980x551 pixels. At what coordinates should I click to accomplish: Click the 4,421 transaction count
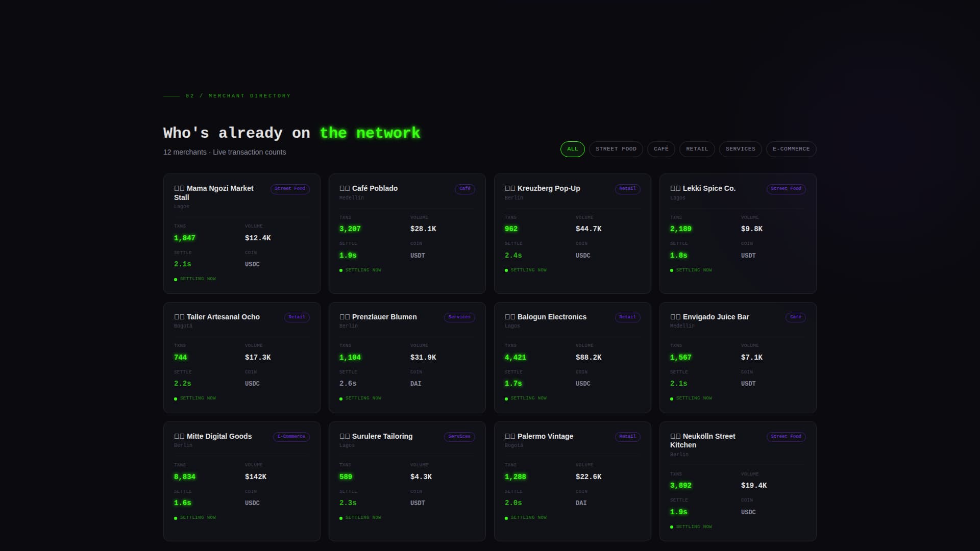[516, 358]
